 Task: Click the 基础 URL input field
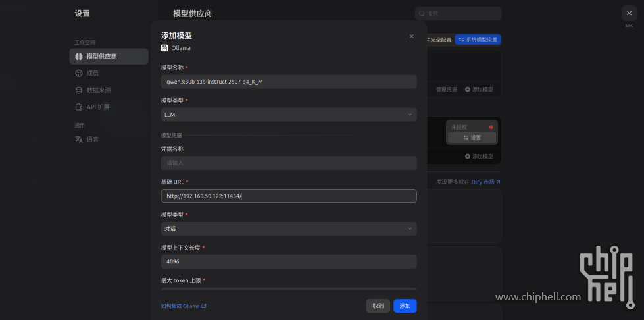tap(289, 196)
